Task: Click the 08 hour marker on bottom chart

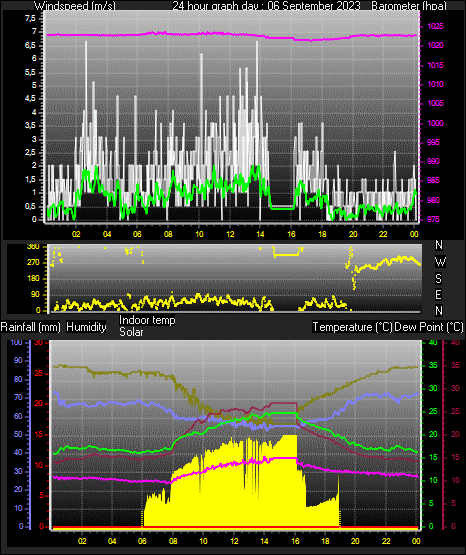Action: (x=173, y=541)
